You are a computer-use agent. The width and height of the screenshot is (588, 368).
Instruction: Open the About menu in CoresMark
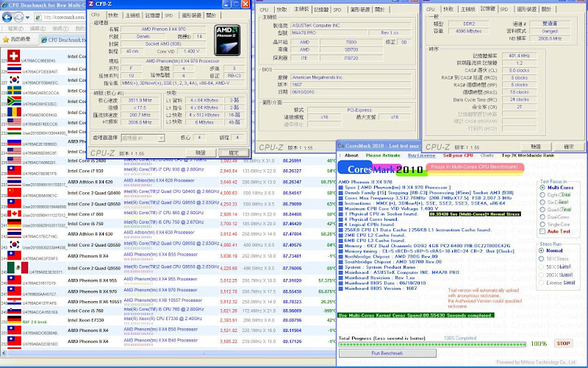[x=352, y=155]
